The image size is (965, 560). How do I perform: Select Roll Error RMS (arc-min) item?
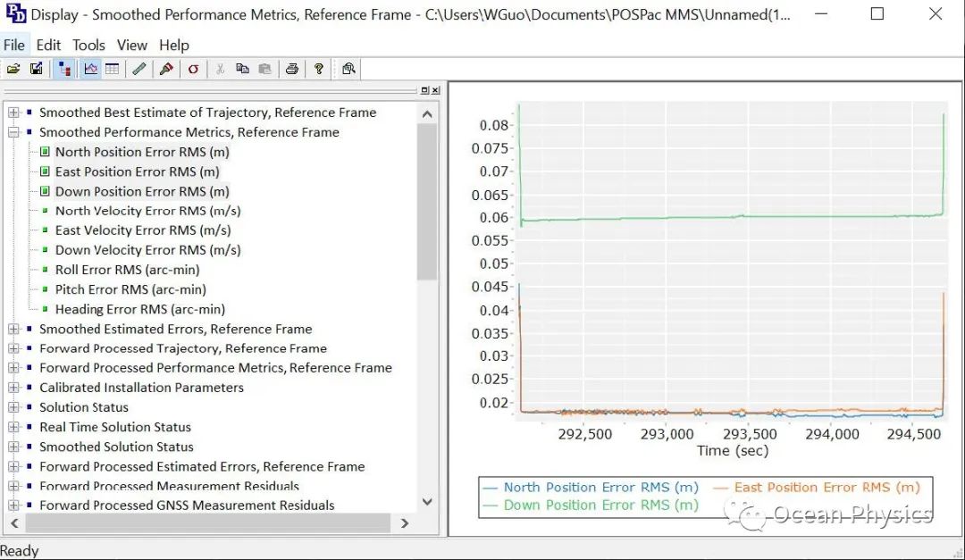tap(127, 270)
